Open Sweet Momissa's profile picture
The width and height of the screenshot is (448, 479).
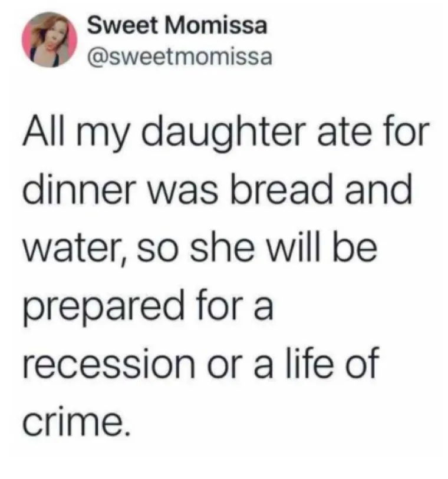tap(49, 39)
